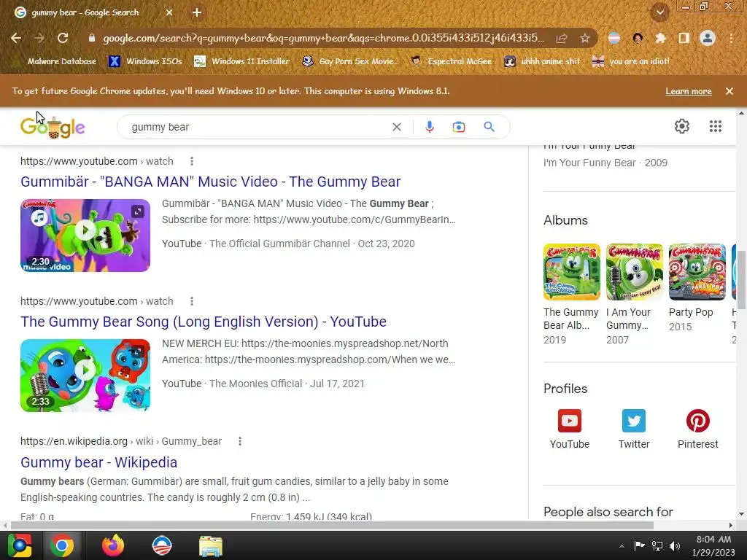Open options menu for BANGA MAN result
Viewport: 747px width, 560px height.
[x=192, y=161]
